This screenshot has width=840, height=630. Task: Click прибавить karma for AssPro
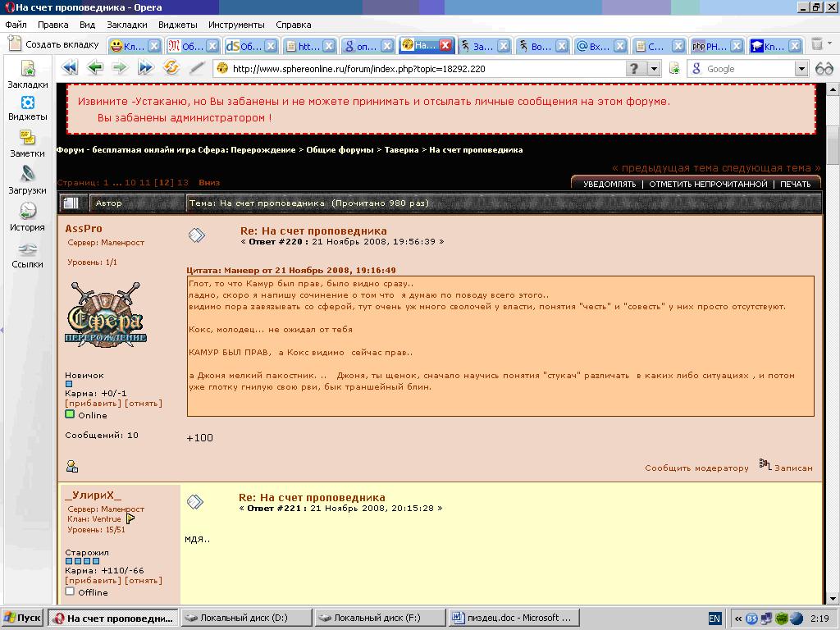tap(94, 403)
